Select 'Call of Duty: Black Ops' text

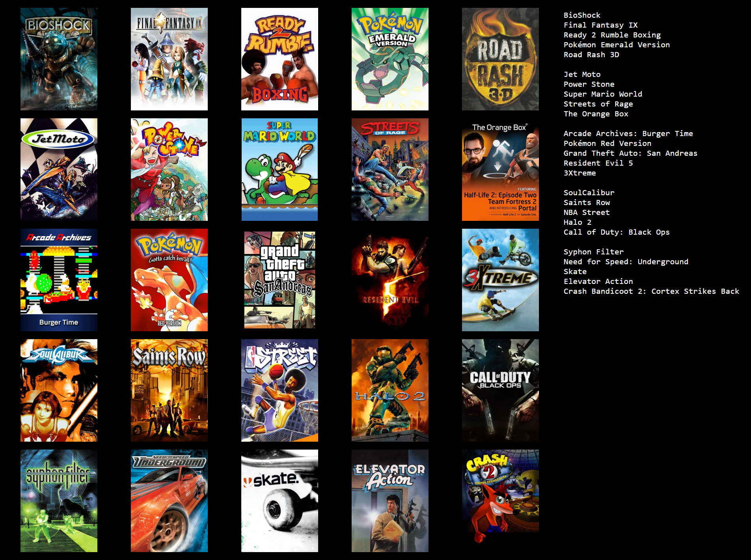tap(617, 232)
